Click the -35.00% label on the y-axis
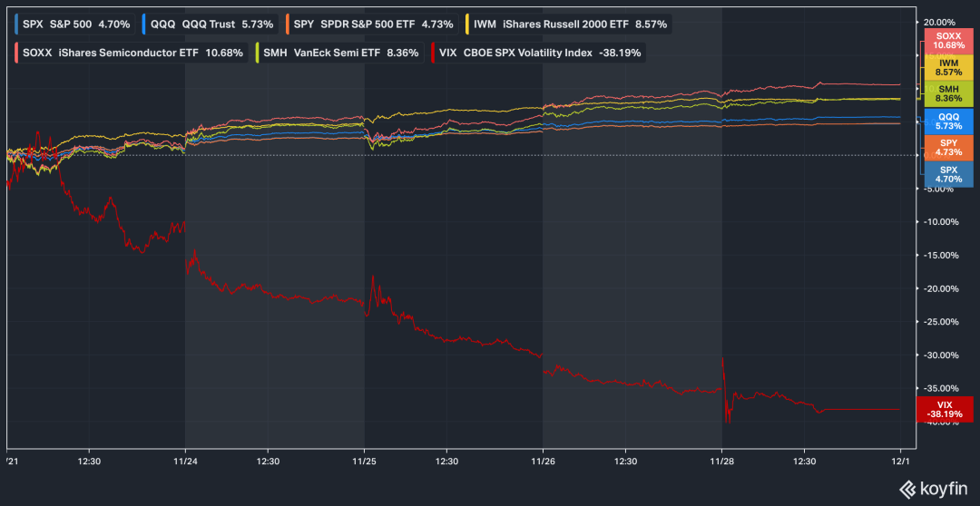980x506 pixels. (x=940, y=388)
